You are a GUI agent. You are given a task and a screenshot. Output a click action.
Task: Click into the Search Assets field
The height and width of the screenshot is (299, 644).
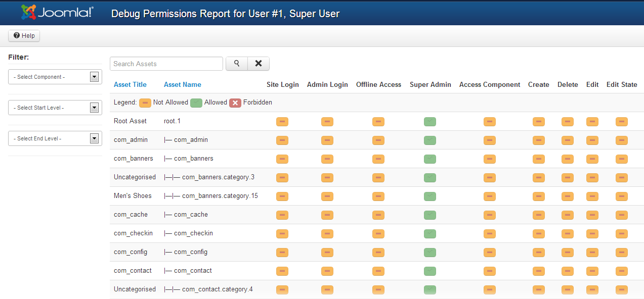(x=166, y=64)
